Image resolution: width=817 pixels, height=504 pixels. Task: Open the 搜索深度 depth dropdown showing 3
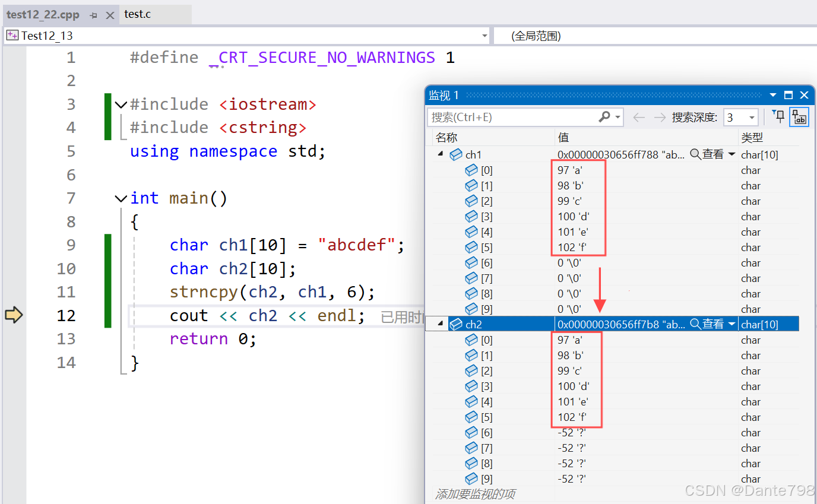752,118
